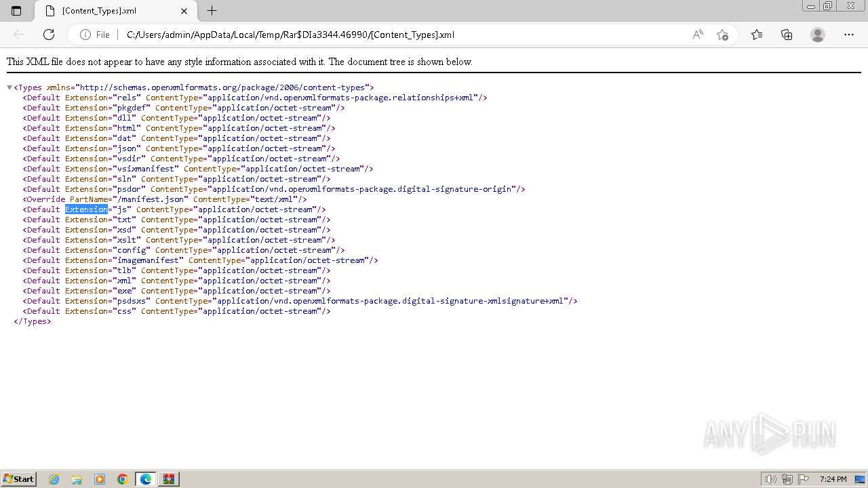Open Windows Media Player from taskbar
The image size is (868, 488).
coord(100,479)
